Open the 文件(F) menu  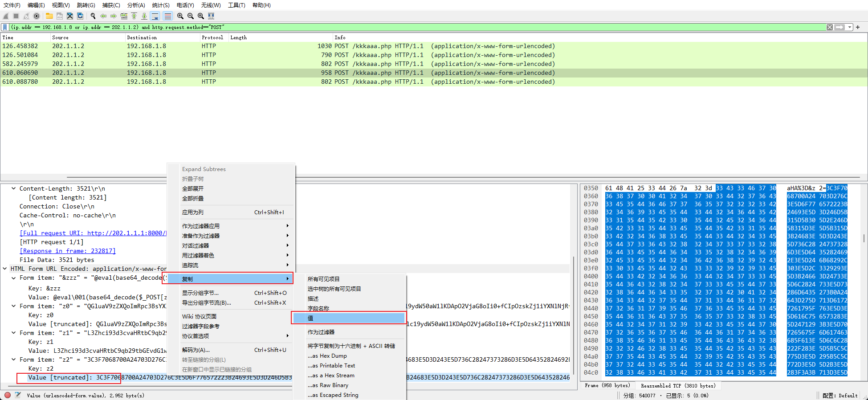pyautogui.click(x=12, y=5)
